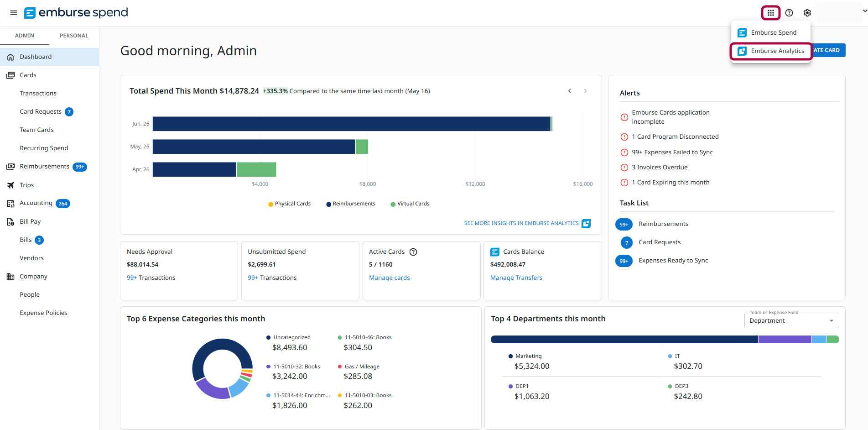Open Dashboard in the sidebar
The height and width of the screenshot is (430, 868).
tap(49, 57)
